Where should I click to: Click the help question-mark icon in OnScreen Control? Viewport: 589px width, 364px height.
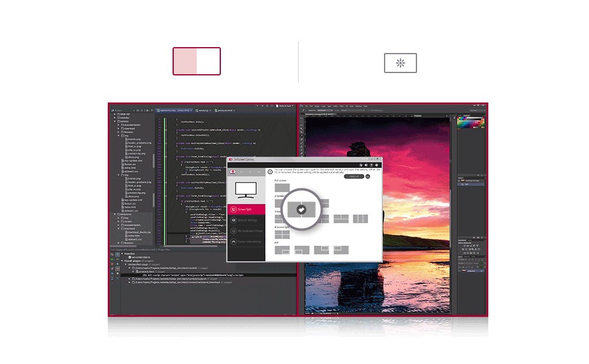click(371, 165)
